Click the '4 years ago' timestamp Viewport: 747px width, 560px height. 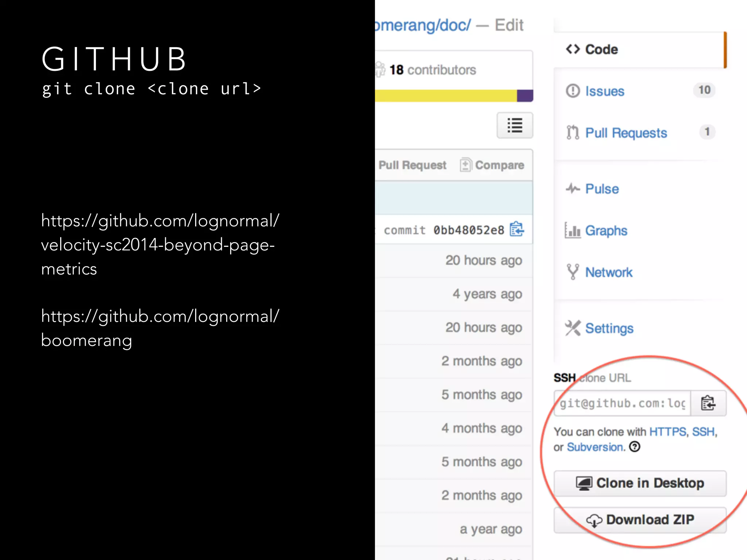tap(487, 294)
